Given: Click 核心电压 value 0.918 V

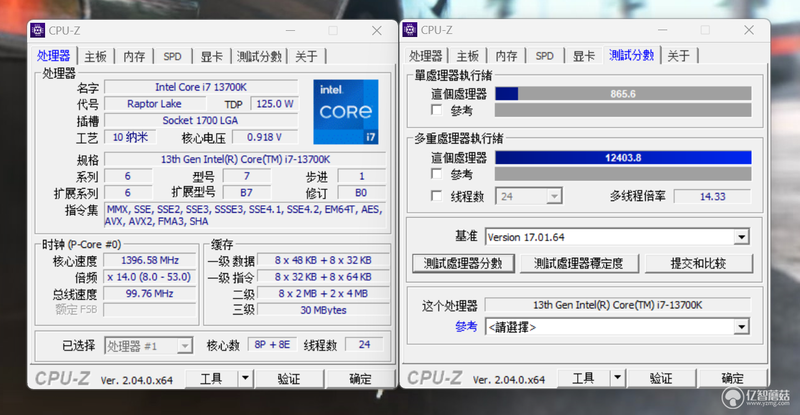Looking at the screenshot, I should click(x=265, y=137).
